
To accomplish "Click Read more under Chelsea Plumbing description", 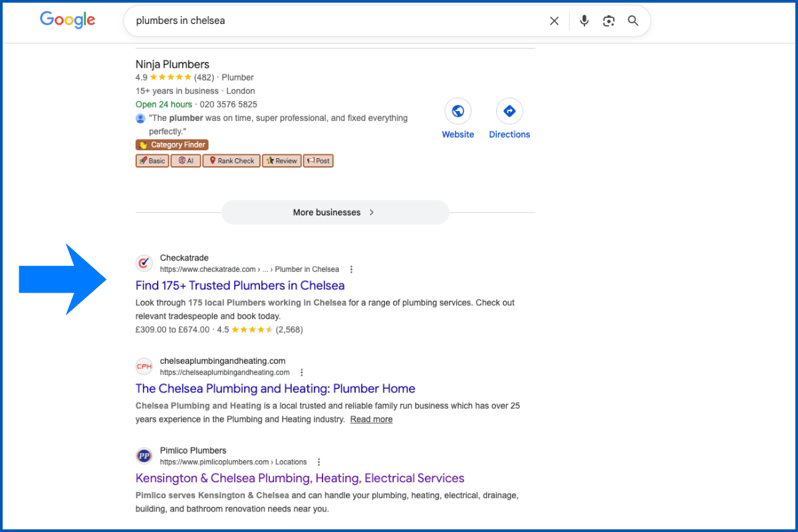I will (x=371, y=419).
